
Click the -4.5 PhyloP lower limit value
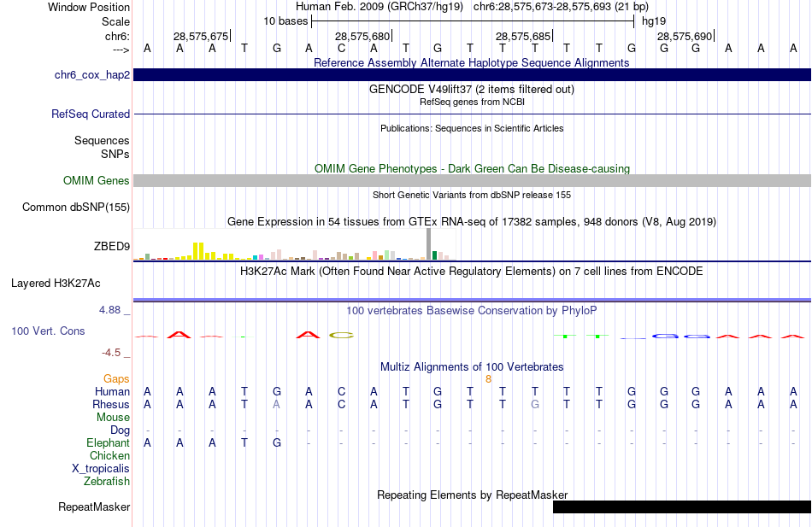(111, 353)
